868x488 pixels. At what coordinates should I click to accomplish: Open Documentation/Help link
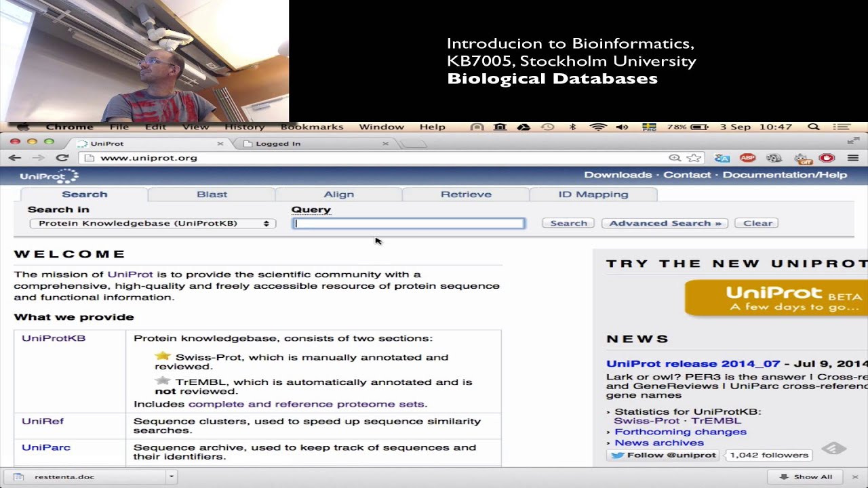click(x=785, y=175)
